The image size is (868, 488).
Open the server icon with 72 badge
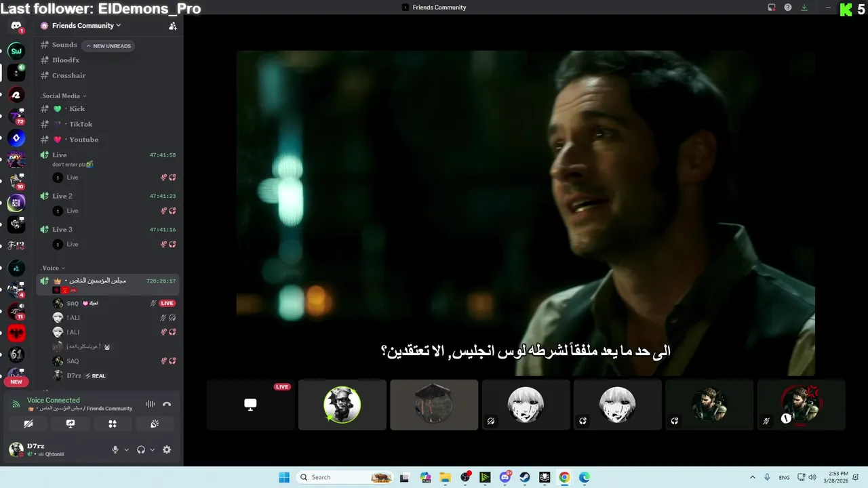pos(16,117)
